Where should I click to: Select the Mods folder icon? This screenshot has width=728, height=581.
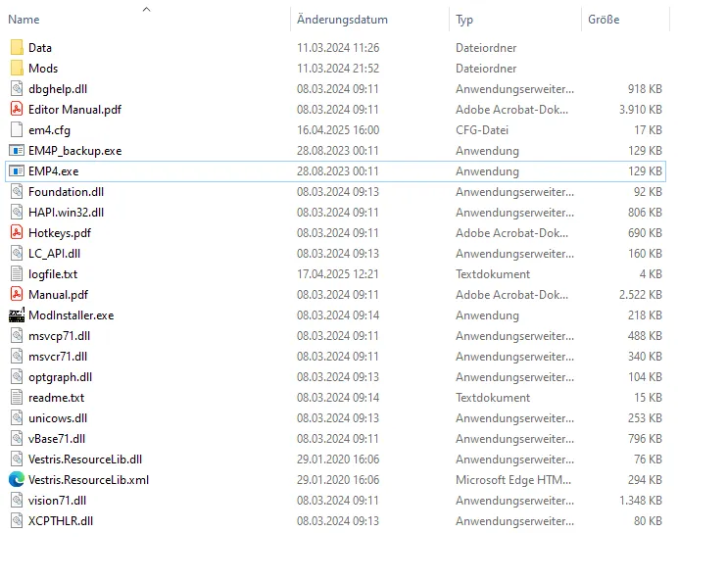[x=17, y=69]
